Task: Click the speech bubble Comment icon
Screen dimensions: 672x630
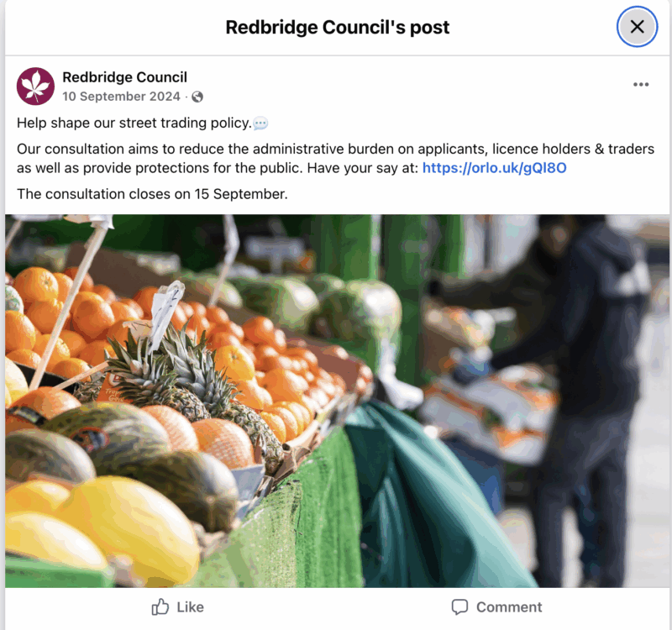Action: (459, 606)
